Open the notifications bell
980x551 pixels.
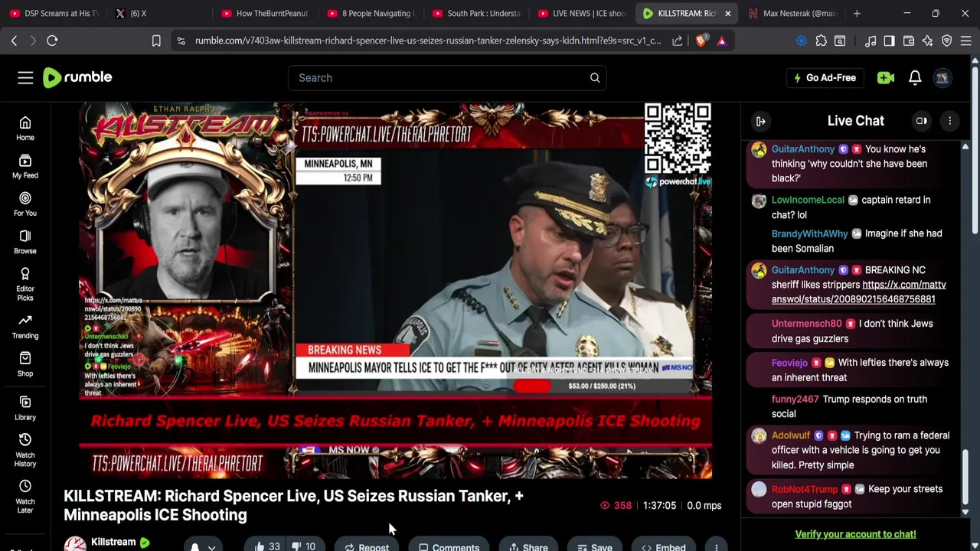click(x=915, y=77)
